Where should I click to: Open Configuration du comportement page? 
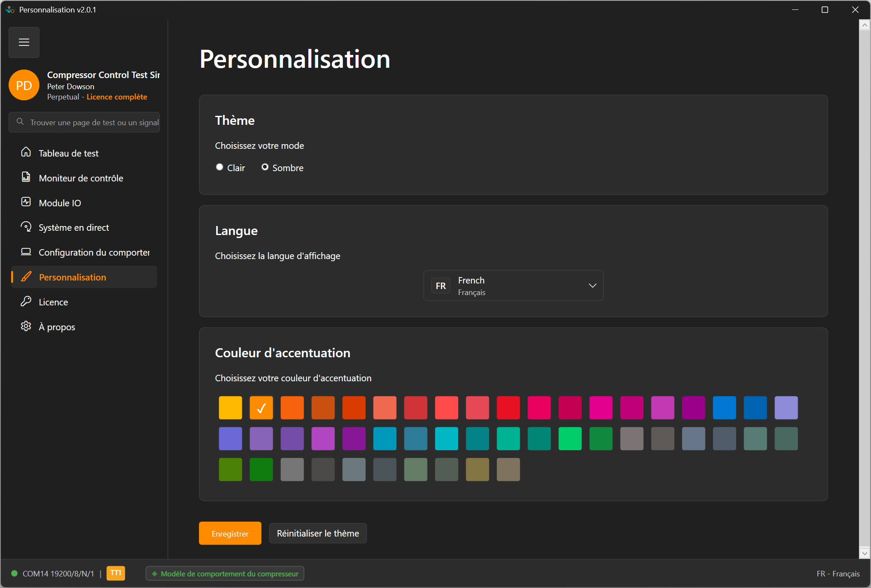(x=84, y=252)
